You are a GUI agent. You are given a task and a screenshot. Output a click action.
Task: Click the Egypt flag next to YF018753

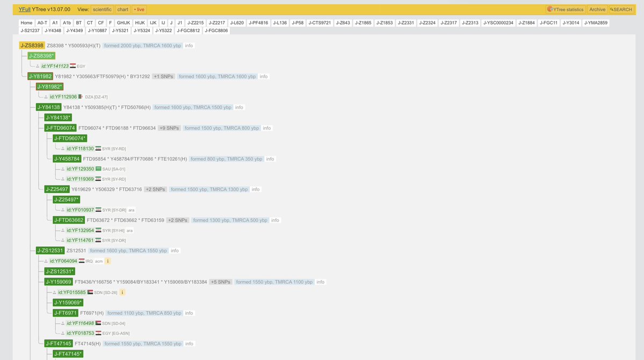[x=98, y=333]
